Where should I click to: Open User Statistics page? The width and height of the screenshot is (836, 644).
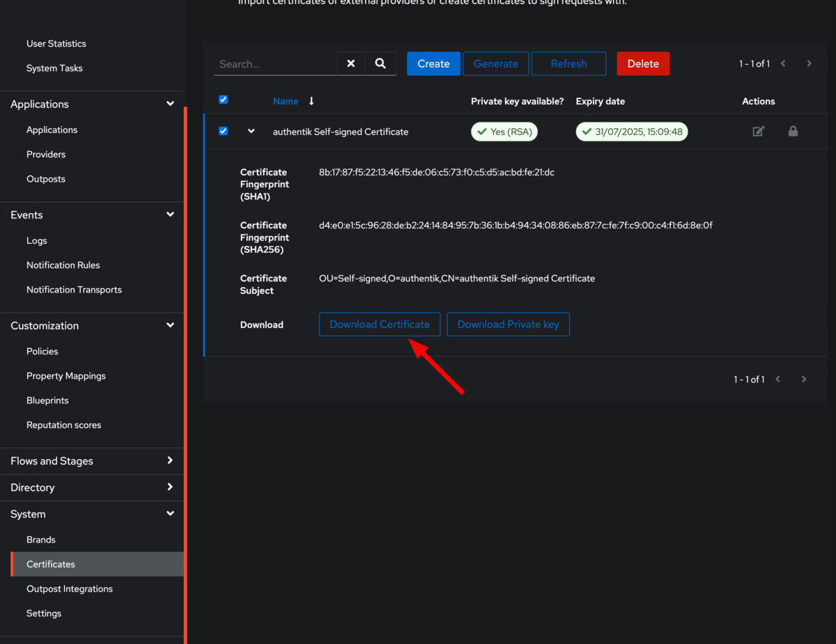[x=56, y=43]
